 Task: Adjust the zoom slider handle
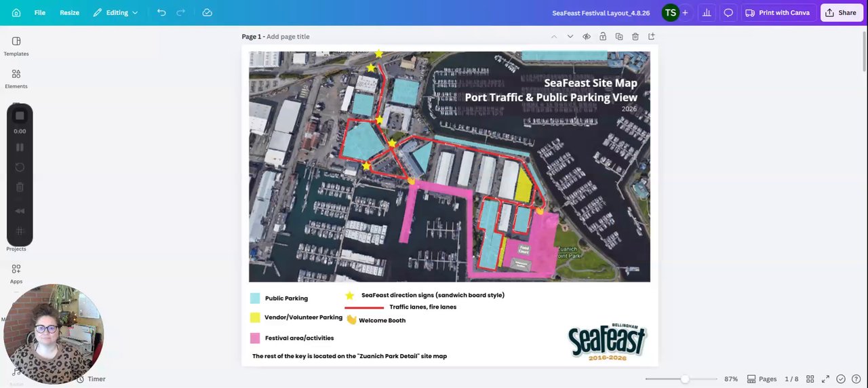pyautogui.click(x=685, y=379)
